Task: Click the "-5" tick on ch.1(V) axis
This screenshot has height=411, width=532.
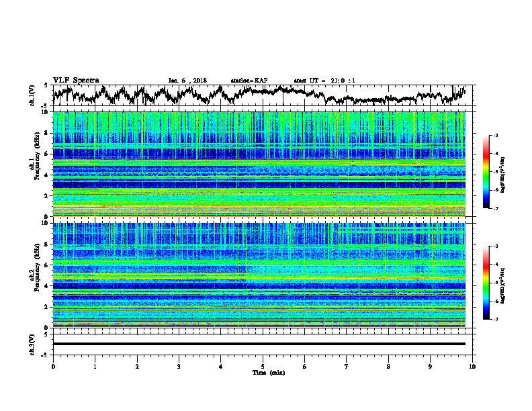Action: coord(44,106)
